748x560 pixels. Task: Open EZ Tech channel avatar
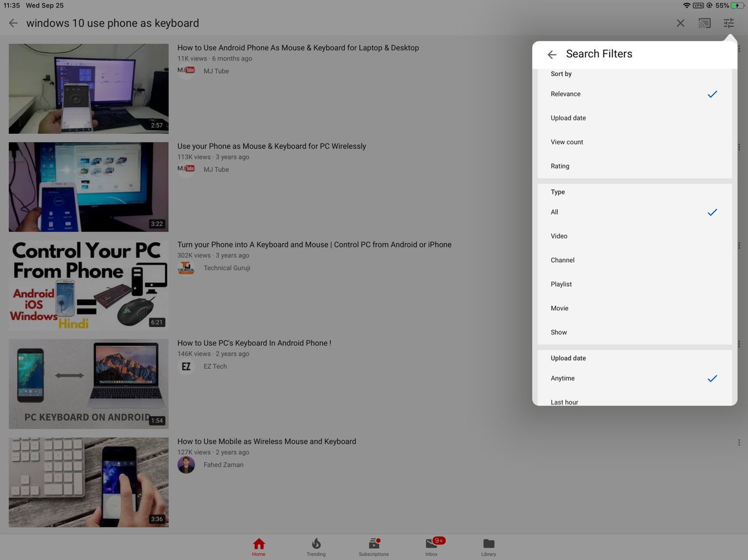point(186,366)
